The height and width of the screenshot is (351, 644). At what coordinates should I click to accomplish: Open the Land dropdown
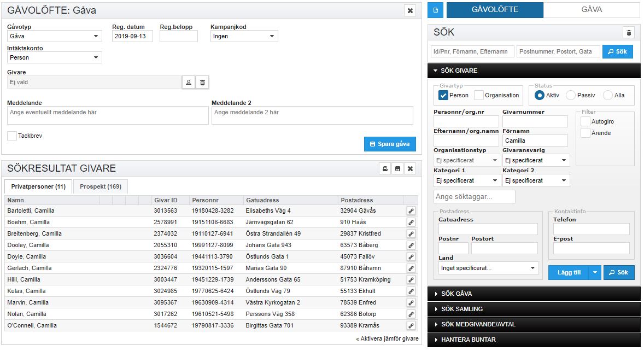[x=488, y=268]
